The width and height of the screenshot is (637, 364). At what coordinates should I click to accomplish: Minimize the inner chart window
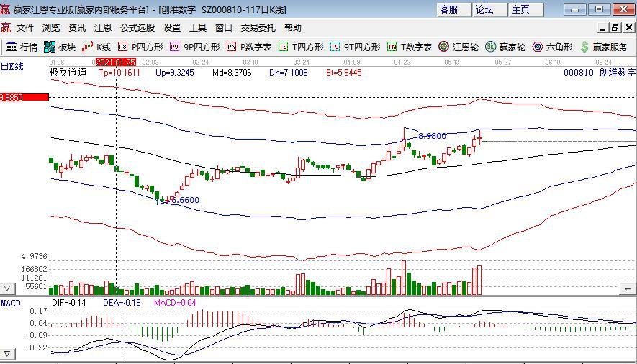(603, 27)
